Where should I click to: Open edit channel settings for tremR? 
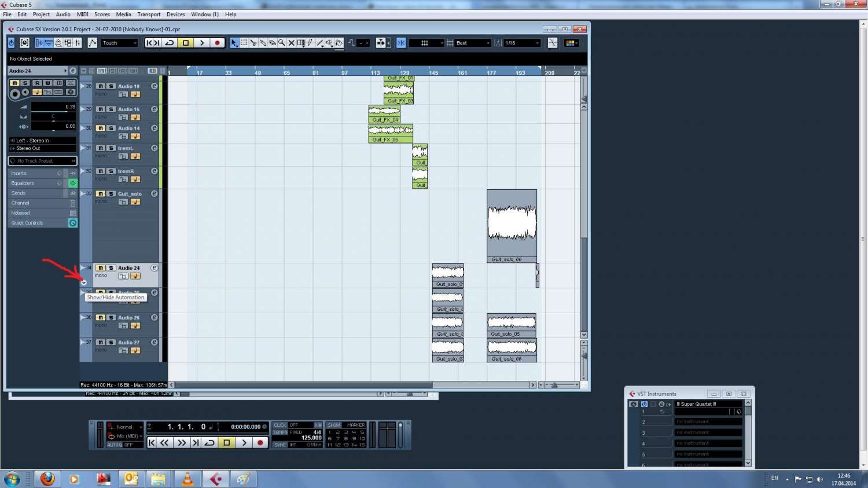coord(155,171)
